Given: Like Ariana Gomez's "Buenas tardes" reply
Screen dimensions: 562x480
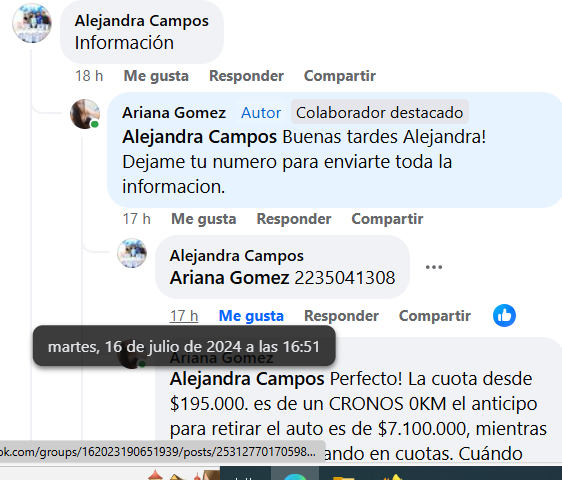Looking at the screenshot, I should pyautogui.click(x=204, y=219).
